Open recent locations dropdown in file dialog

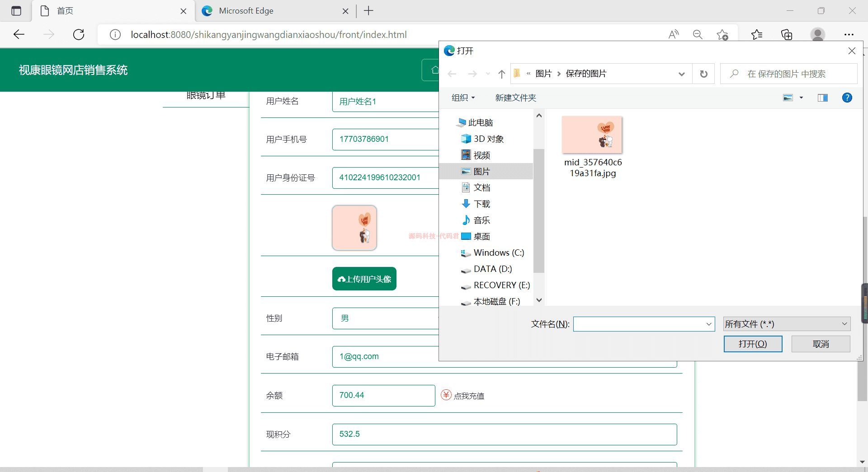tap(487, 74)
